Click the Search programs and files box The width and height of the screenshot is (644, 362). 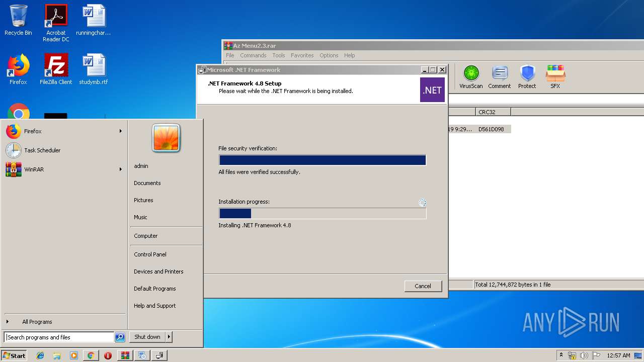click(x=59, y=337)
